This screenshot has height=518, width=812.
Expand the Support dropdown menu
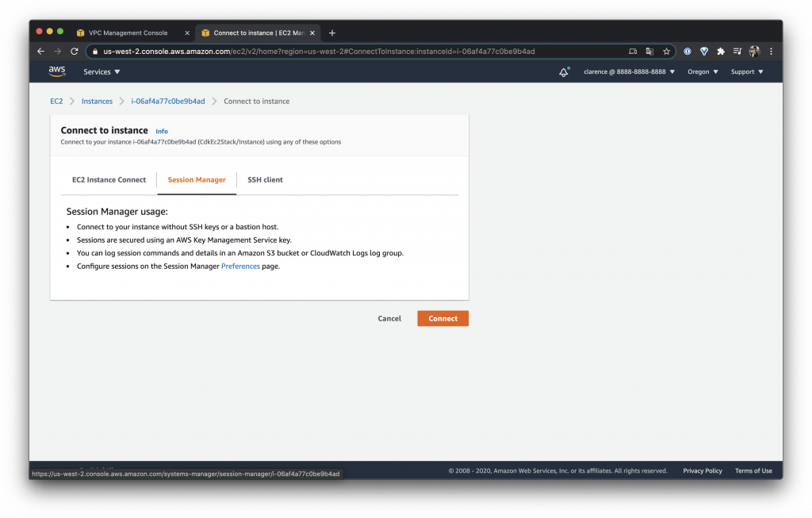coord(747,72)
